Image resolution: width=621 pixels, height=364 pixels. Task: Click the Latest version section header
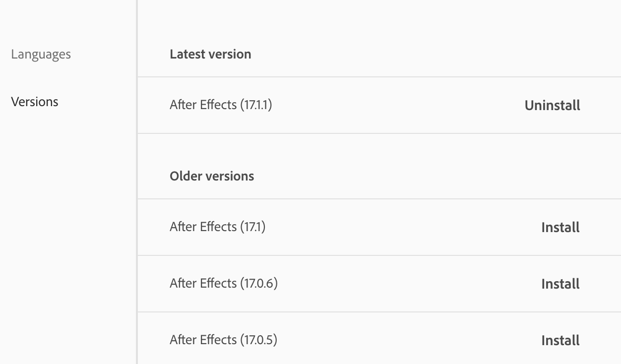pos(210,54)
